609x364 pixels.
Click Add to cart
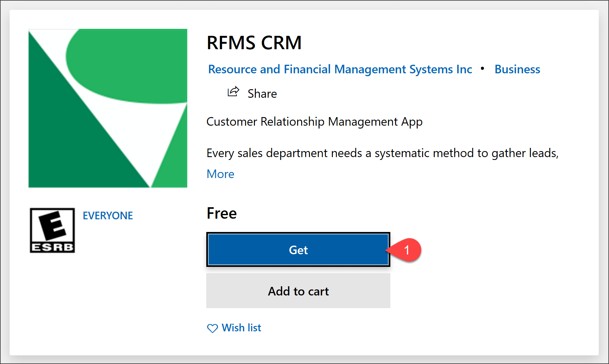click(298, 291)
